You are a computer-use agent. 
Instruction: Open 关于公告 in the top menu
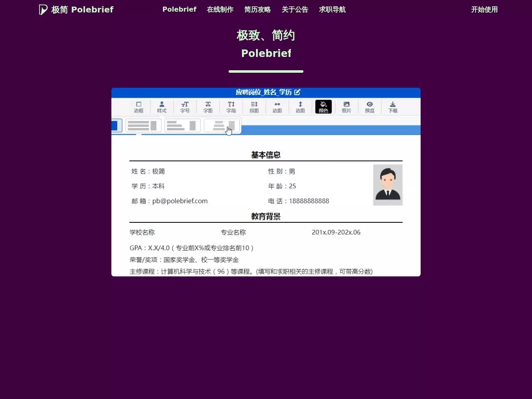point(295,9)
